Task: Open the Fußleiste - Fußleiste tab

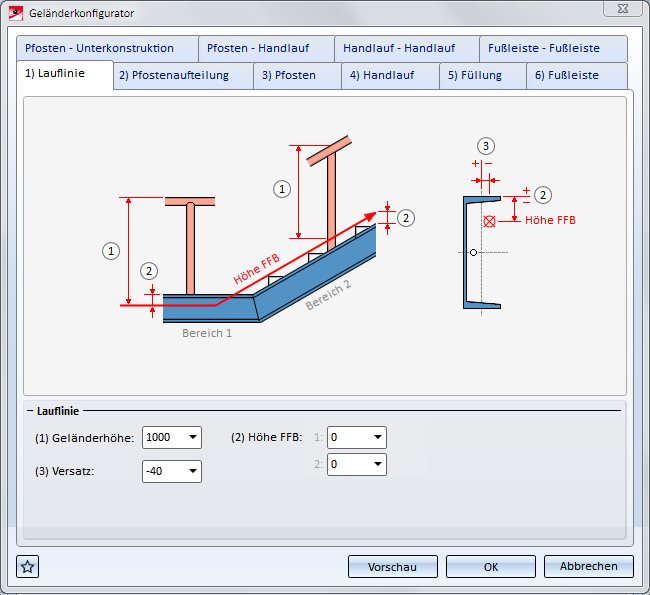Action: (553, 49)
